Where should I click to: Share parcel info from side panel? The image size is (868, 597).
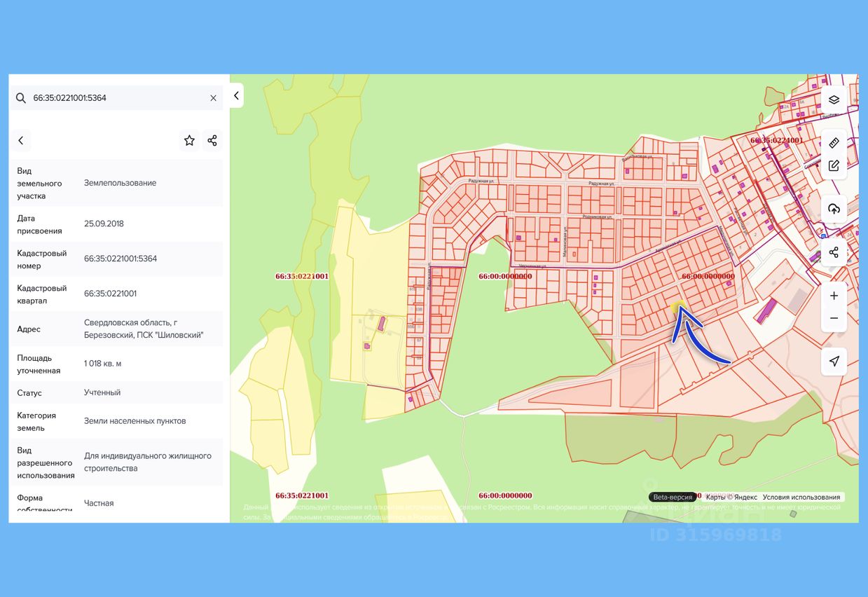point(212,140)
